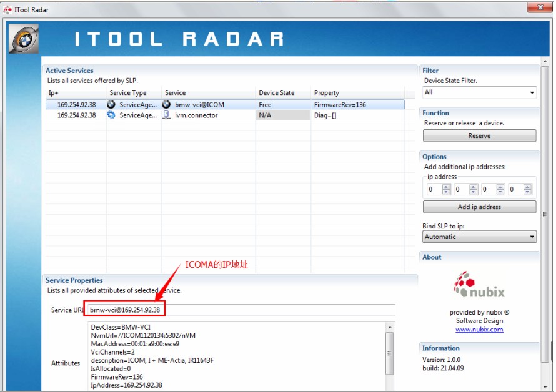Click the IsAllocated=0 attribute line
The image size is (556, 392).
point(111,369)
